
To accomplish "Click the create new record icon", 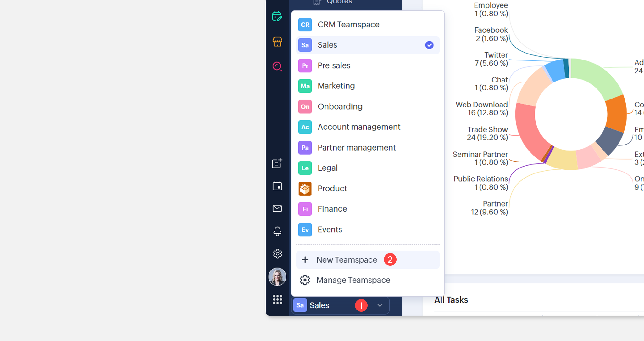I will pos(277,163).
